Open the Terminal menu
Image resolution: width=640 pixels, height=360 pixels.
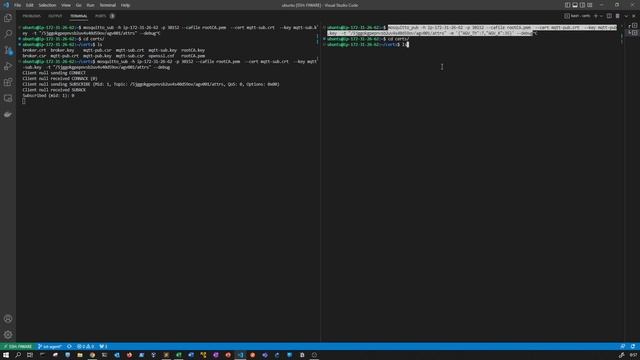coord(107,5)
